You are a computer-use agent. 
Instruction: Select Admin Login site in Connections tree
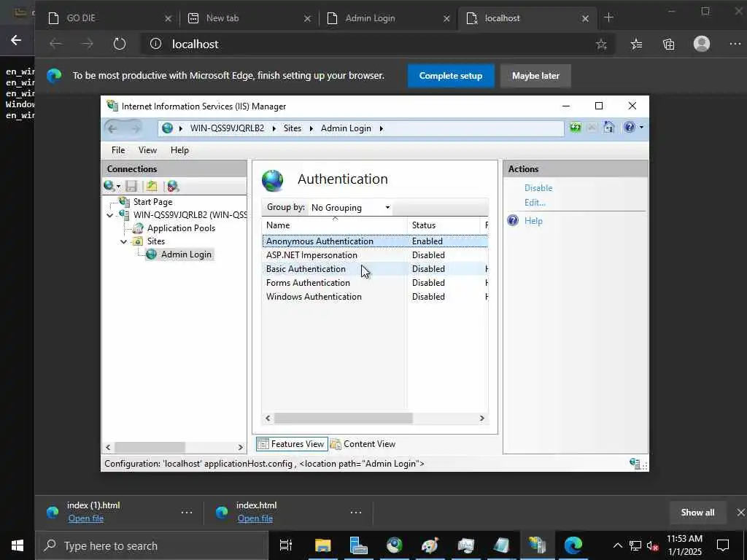click(x=186, y=254)
